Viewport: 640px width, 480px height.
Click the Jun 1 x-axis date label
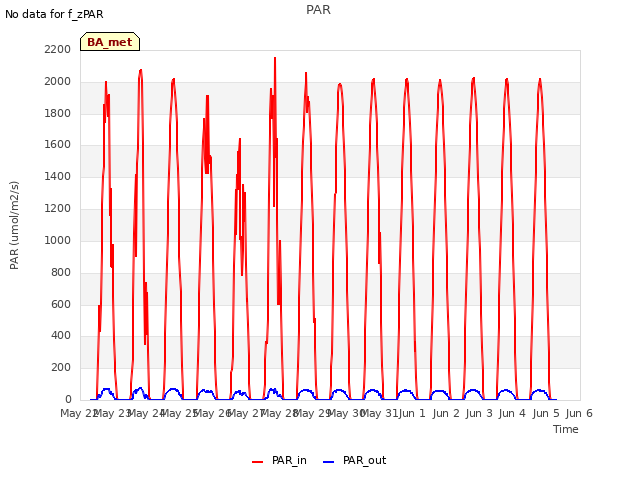(x=412, y=413)
